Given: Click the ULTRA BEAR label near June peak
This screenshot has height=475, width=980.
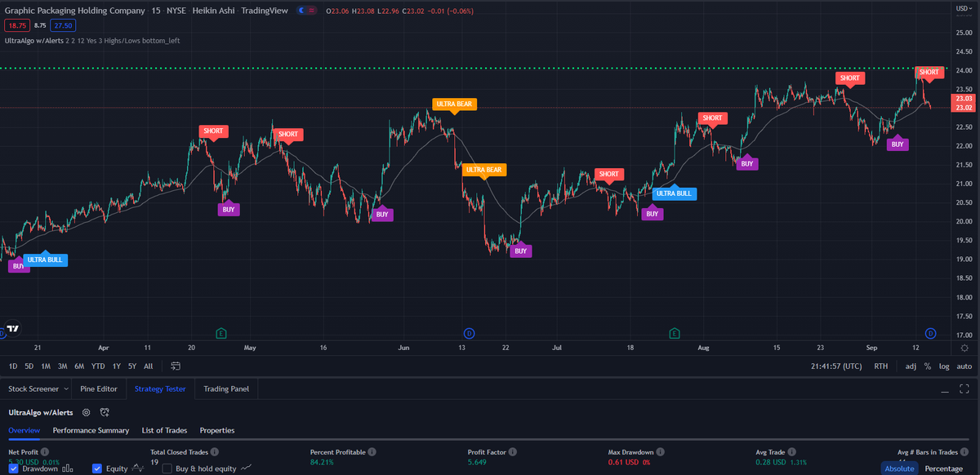Looking at the screenshot, I should [x=454, y=104].
